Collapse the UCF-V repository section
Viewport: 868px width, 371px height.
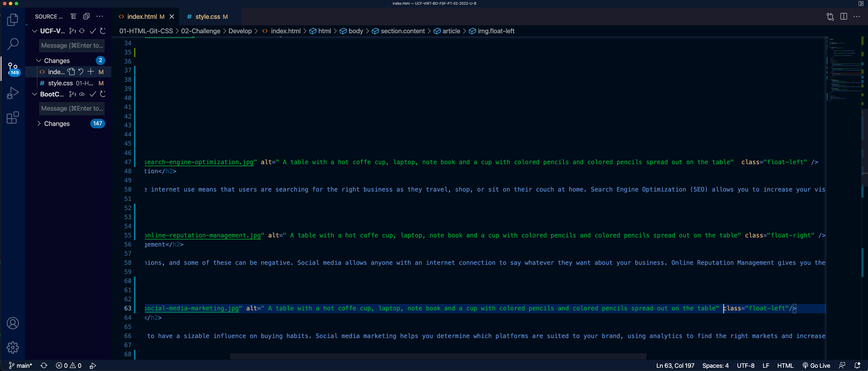(34, 31)
